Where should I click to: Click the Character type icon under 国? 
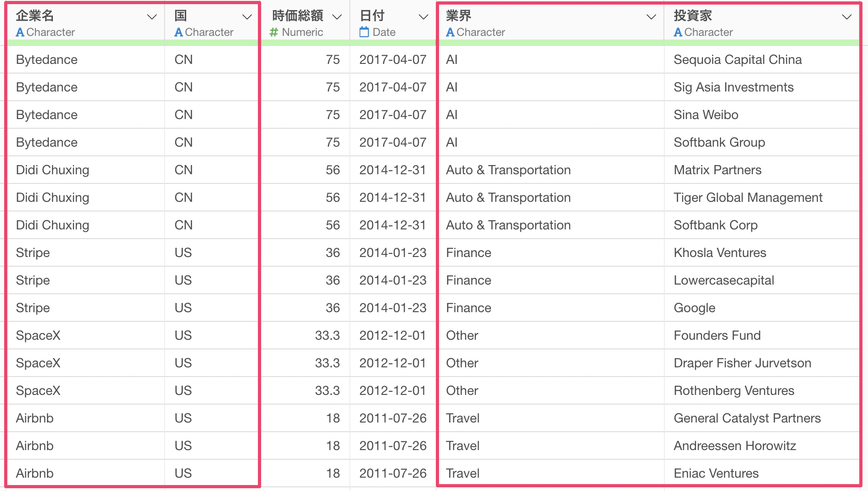(x=178, y=32)
